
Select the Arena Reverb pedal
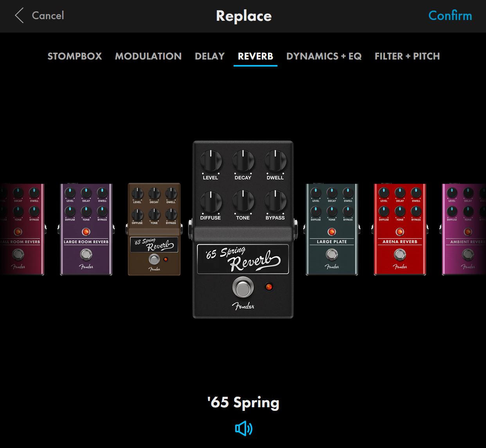click(400, 229)
